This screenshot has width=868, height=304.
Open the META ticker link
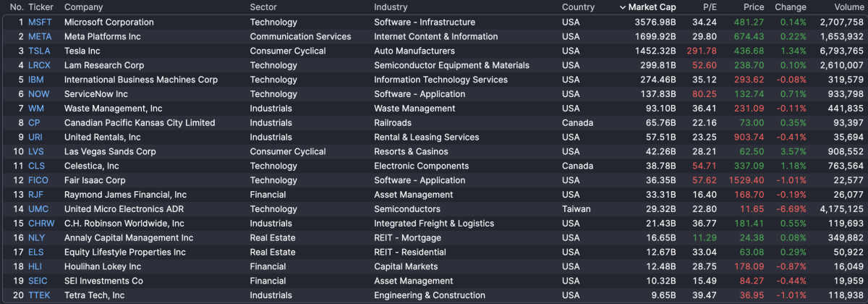(40, 37)
